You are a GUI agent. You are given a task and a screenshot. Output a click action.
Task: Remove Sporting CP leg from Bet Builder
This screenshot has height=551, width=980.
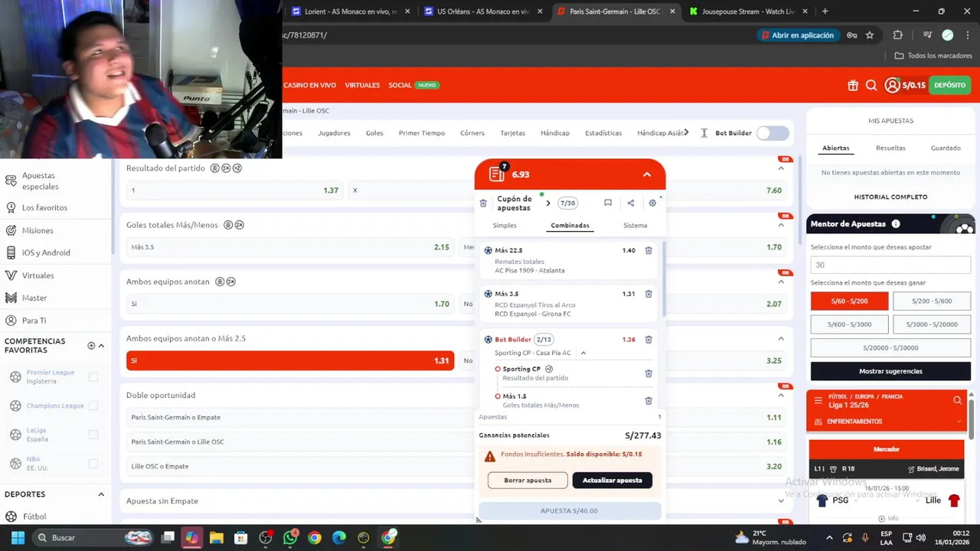[648, 373]
